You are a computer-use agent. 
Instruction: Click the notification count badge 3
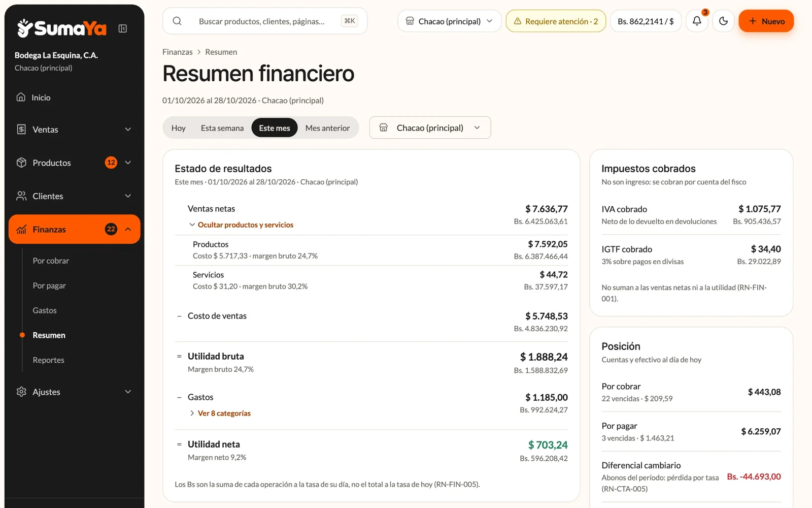[x=705, y=12]
